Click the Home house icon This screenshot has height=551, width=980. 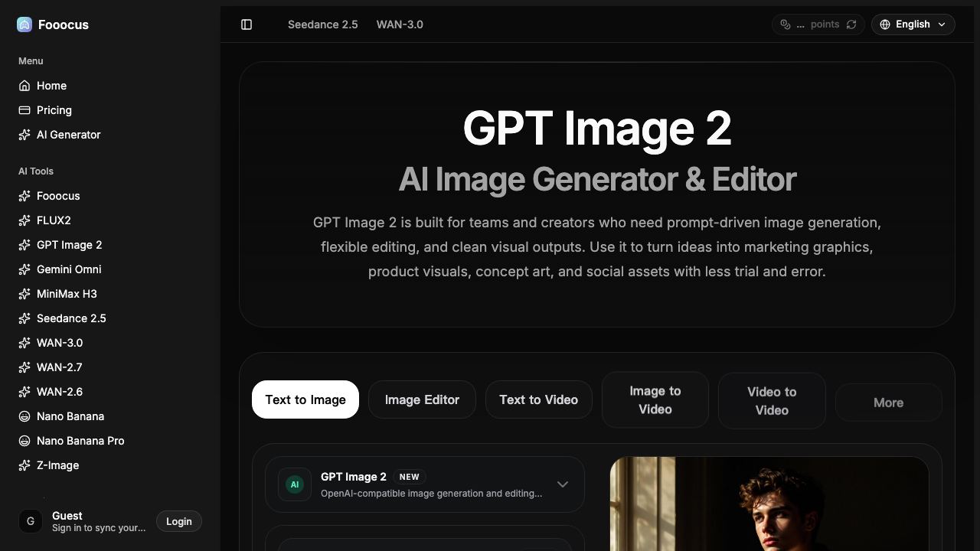(24, 86)
